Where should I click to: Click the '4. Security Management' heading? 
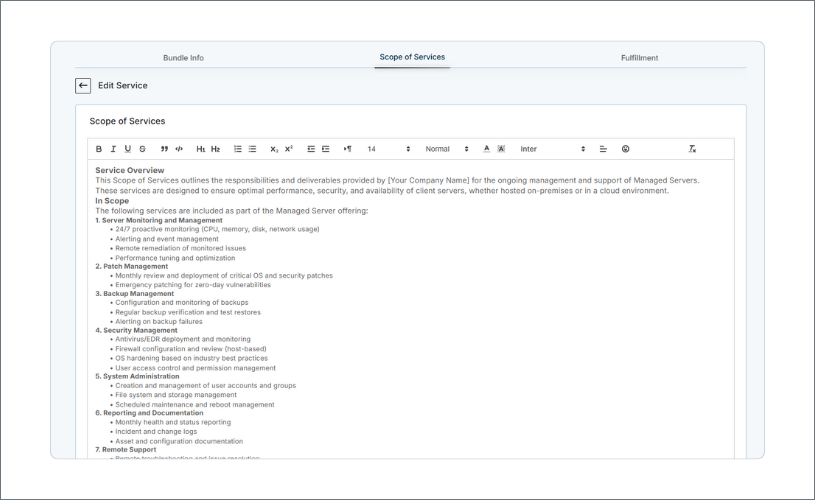(x=136, y=331)
